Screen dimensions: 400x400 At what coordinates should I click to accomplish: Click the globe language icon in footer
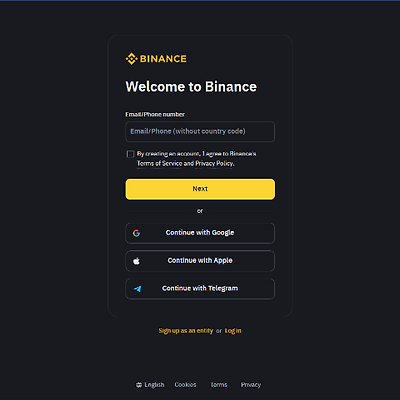coord(139,385)
